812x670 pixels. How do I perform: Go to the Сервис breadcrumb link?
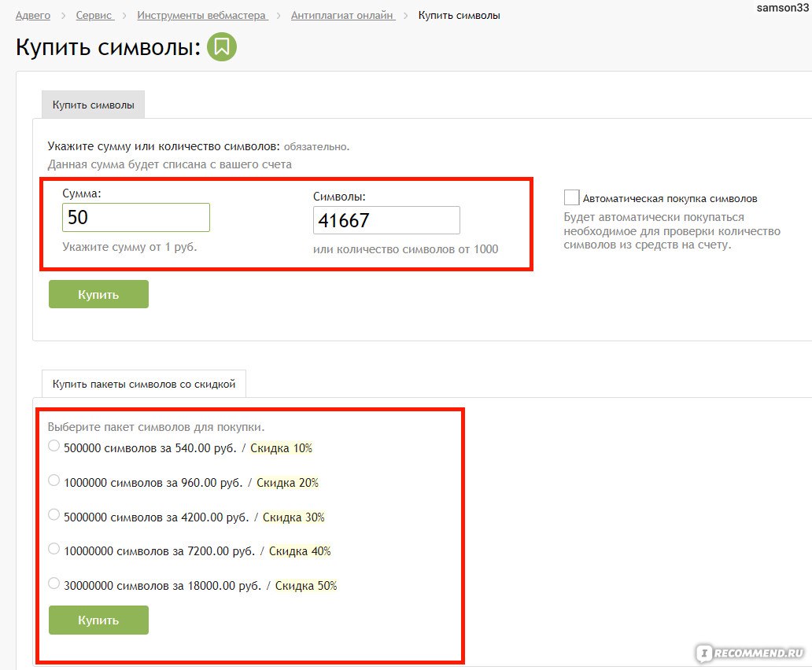tap(94, 16)
